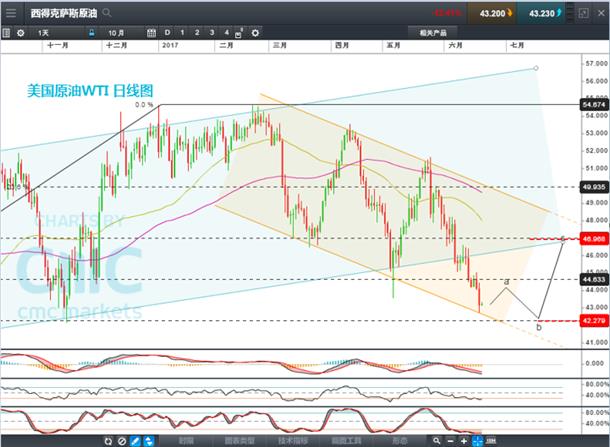The height and width of the screenshot is (447, 610).
Task: Zoom in with the plus button
Action: point(464,441)
